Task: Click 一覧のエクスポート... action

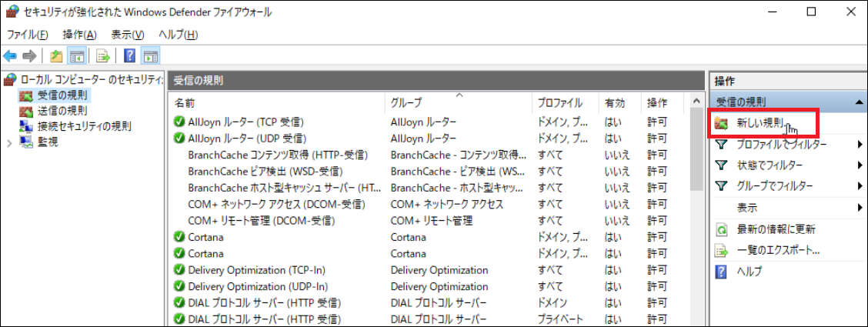Action: 778,250
